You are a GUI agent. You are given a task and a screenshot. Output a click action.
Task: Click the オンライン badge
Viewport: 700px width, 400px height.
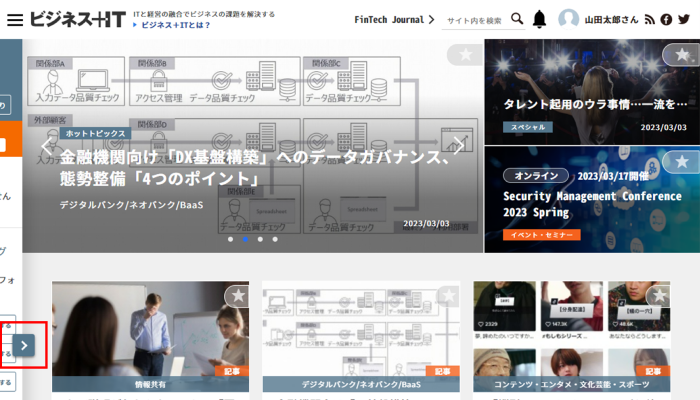536,176
